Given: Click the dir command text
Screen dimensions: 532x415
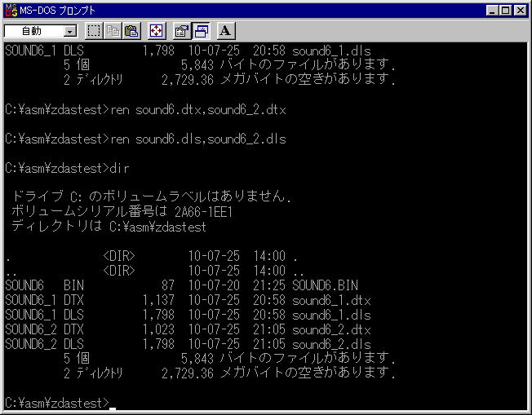Looking at the screenshot, I should coord(119,169).
